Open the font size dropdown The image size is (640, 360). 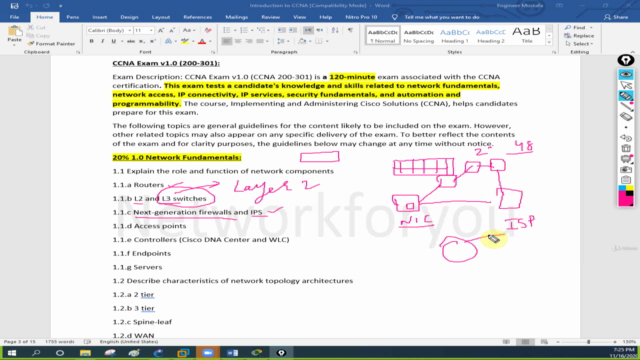pos(151,31)
